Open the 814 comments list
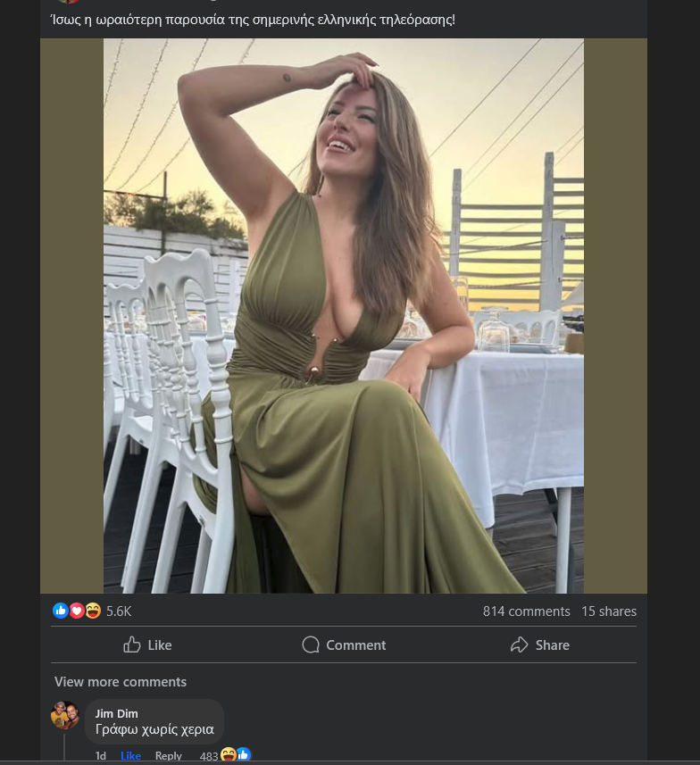Screen dimensions: 700x765 (526, 611)
